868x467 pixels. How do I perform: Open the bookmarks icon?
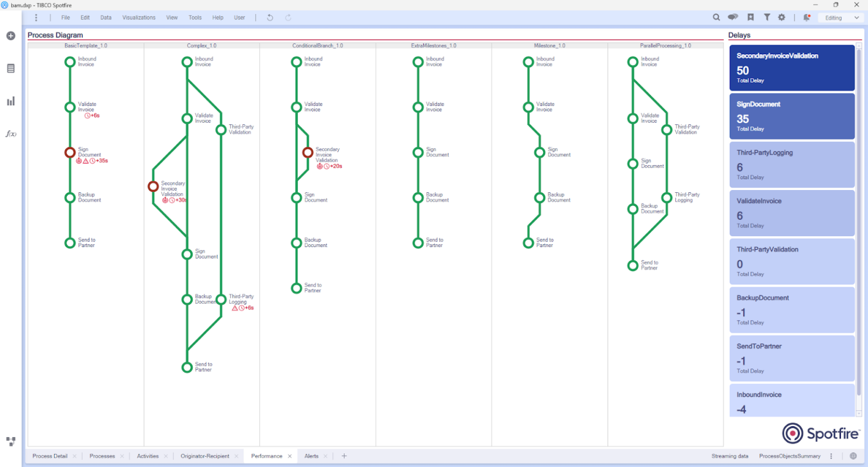pos(750,18)
